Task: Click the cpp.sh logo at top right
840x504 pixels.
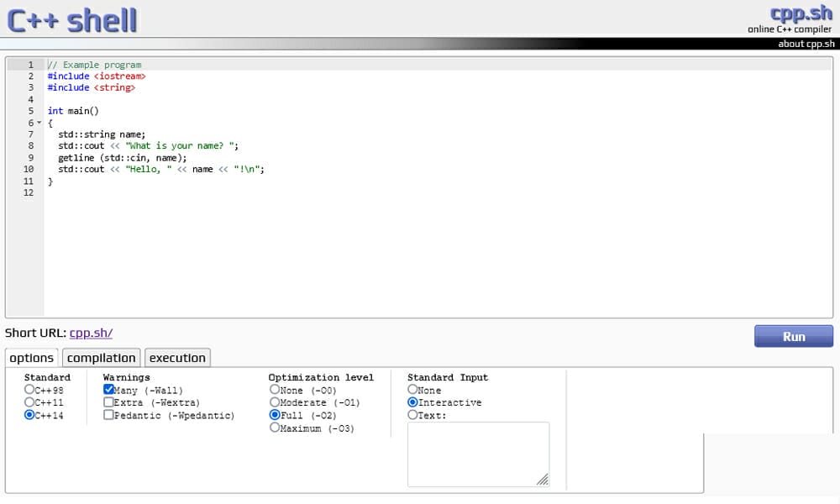Action: [801, 13]
